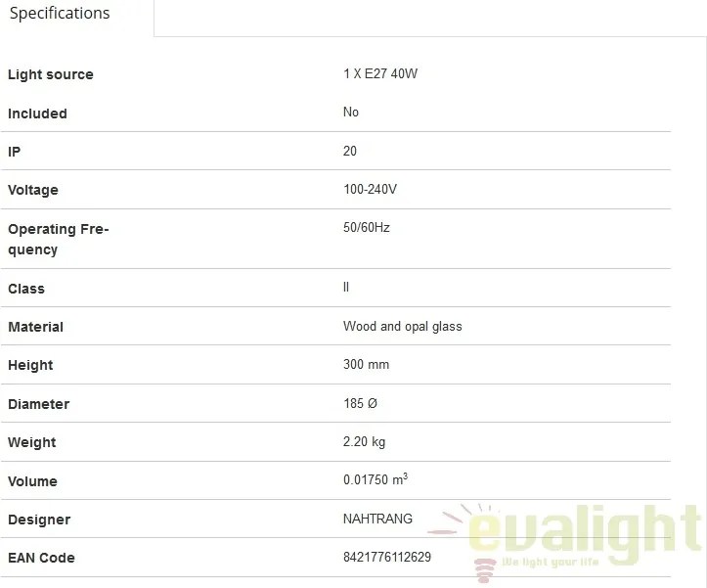Click the Volume 0.01750 m³ value
The image size is (707, 588).
[376, 479]
